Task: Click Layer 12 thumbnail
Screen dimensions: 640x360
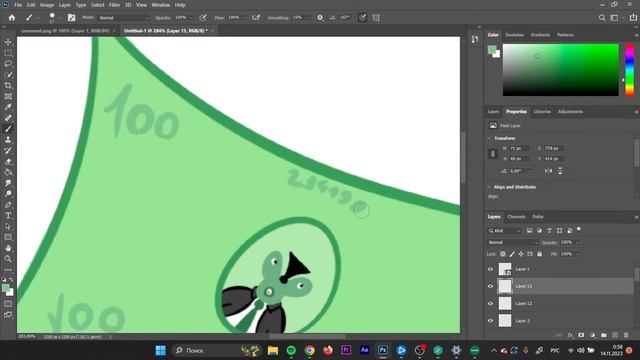Action: coord(505,303)
